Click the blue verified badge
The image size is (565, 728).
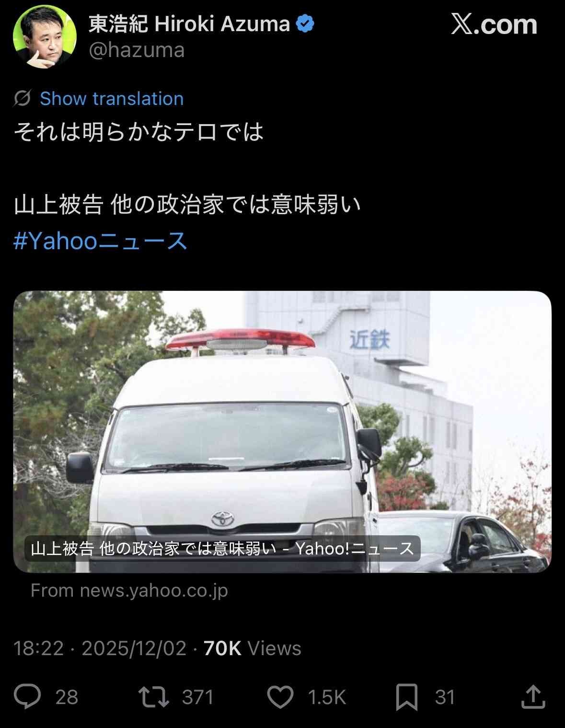coord(305,23)
